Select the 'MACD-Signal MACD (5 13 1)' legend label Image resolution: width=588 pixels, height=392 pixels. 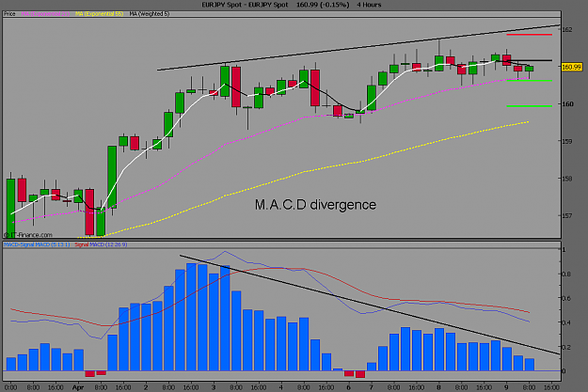pos(37,244)
